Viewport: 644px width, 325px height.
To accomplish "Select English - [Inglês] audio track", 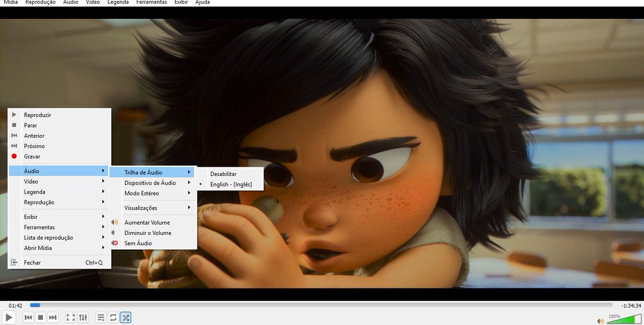I will [x=229, y=184].
